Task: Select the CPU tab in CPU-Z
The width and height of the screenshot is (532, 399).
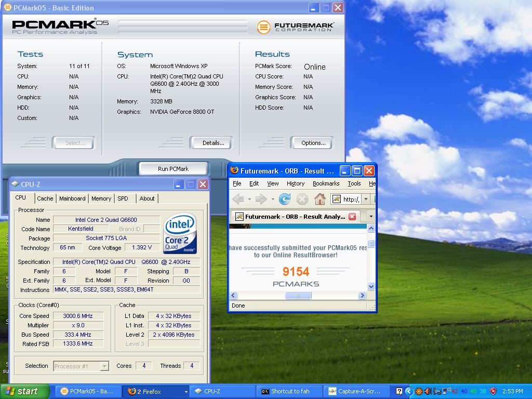Action: coord(20,197)
